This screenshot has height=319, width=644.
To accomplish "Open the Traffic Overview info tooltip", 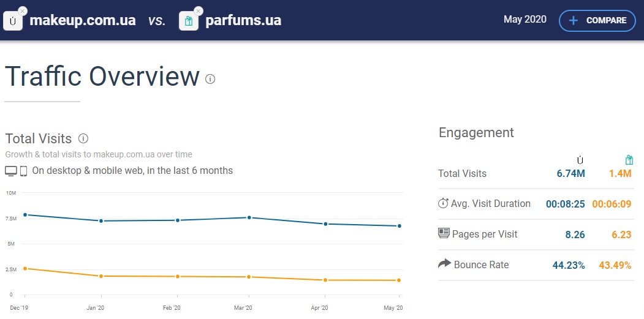I will [210, 79].
